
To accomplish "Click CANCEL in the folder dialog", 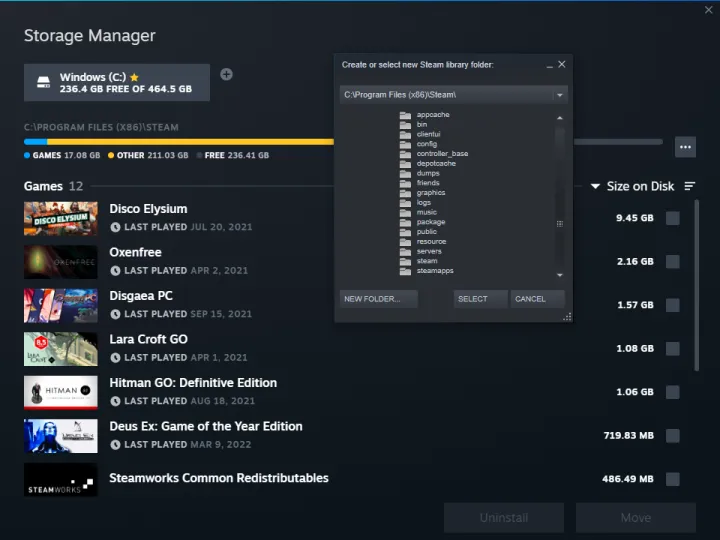I will tap(537, 299).
